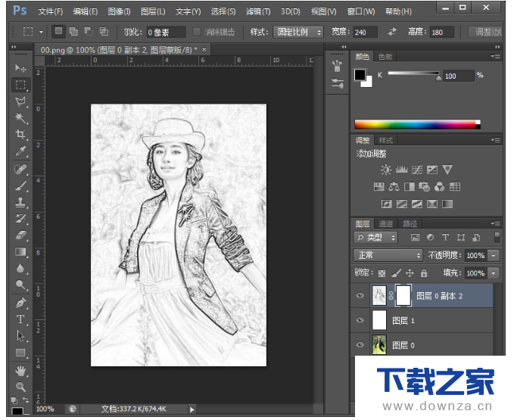Swap width and height values
This screenshot has height=420, width=514.
(392, 32)
